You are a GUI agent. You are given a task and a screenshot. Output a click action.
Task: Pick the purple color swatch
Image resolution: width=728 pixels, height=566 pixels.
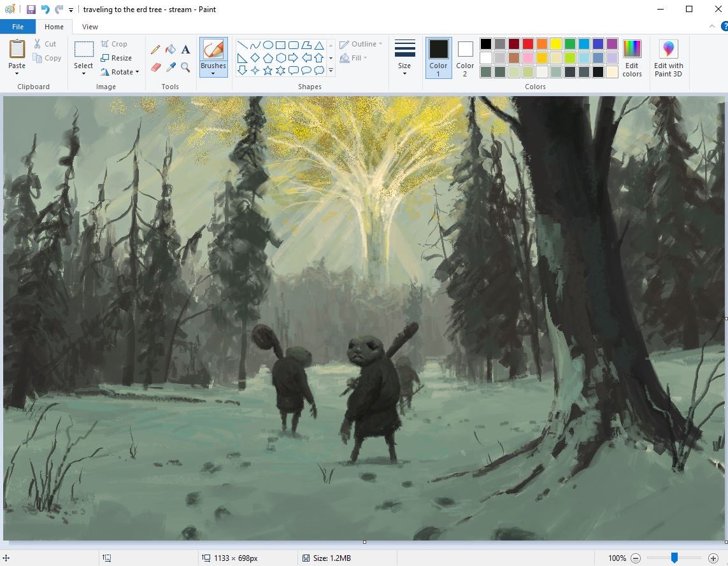612,44
